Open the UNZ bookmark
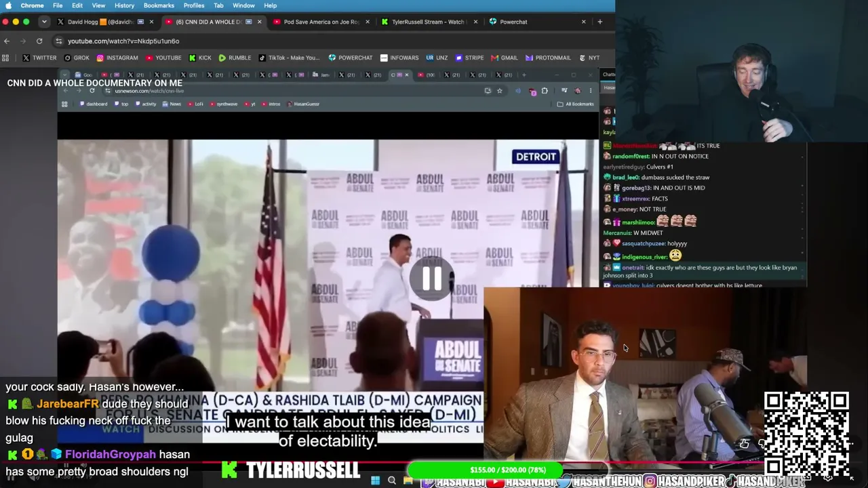 (x=437, y=58)
